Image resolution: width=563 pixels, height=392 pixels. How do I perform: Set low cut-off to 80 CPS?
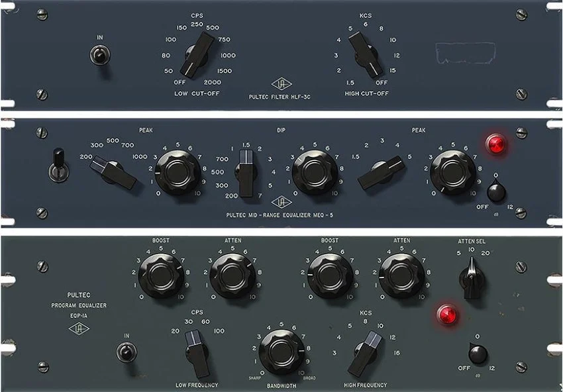(166, 55)
